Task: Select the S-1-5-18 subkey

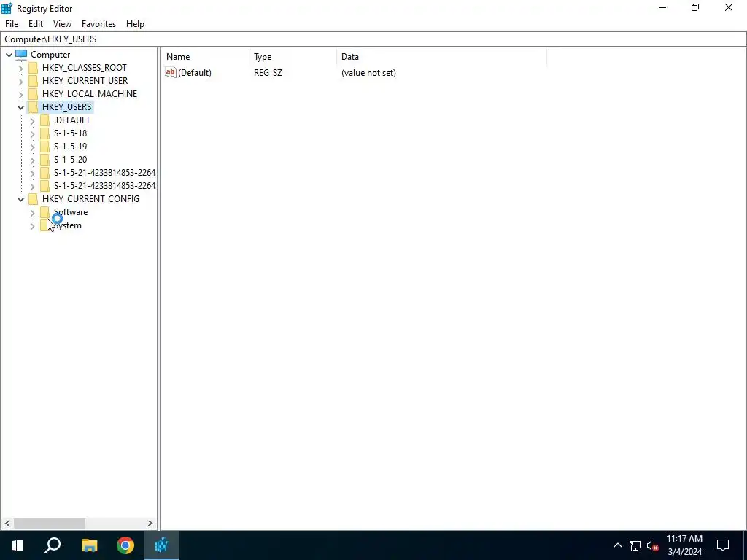Action: click(70, 133)
